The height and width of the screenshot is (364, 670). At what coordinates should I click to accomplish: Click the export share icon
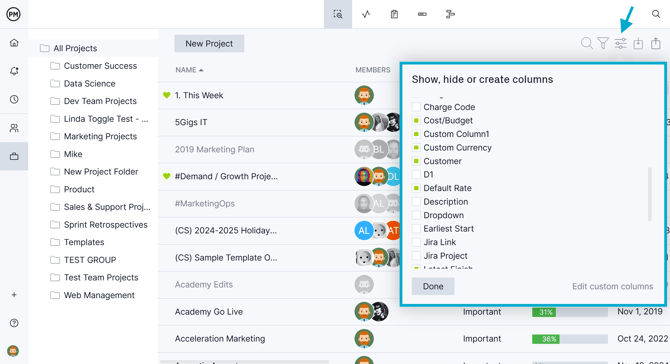[x=655, y=43]
